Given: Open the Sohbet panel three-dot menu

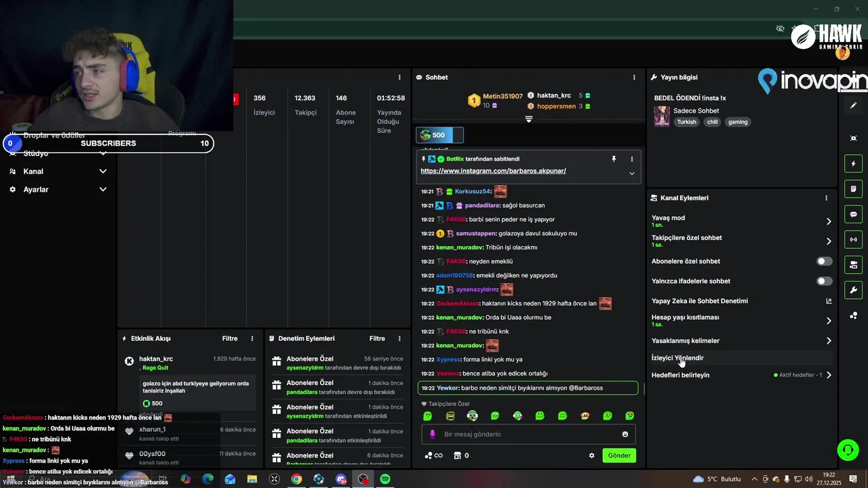Looking at the screenshot, I should pos(634,77).
